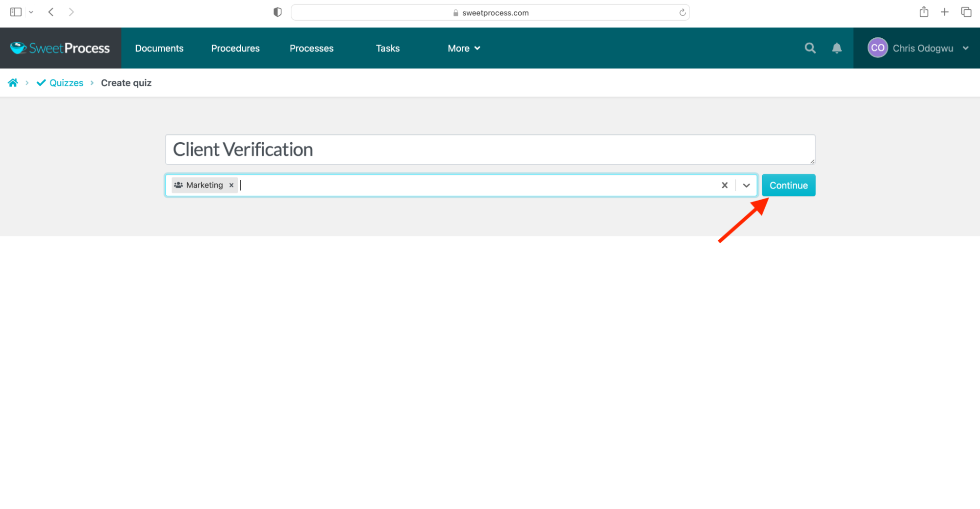Expand the teams dropdown chevron

(x=746, y=185)
